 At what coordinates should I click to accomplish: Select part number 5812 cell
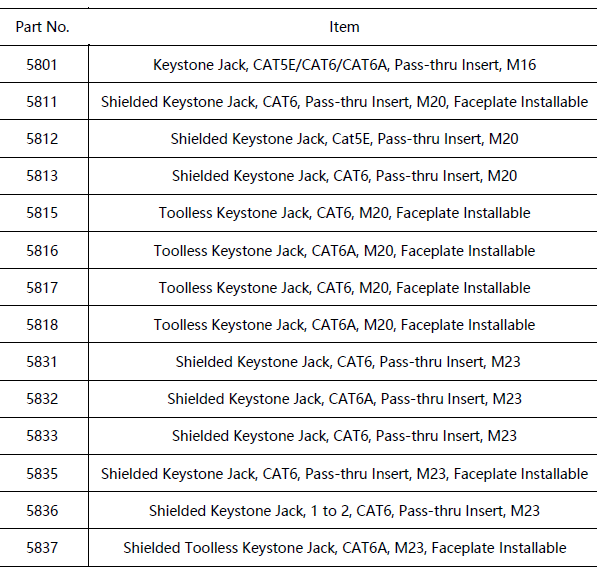coord(42,139)
